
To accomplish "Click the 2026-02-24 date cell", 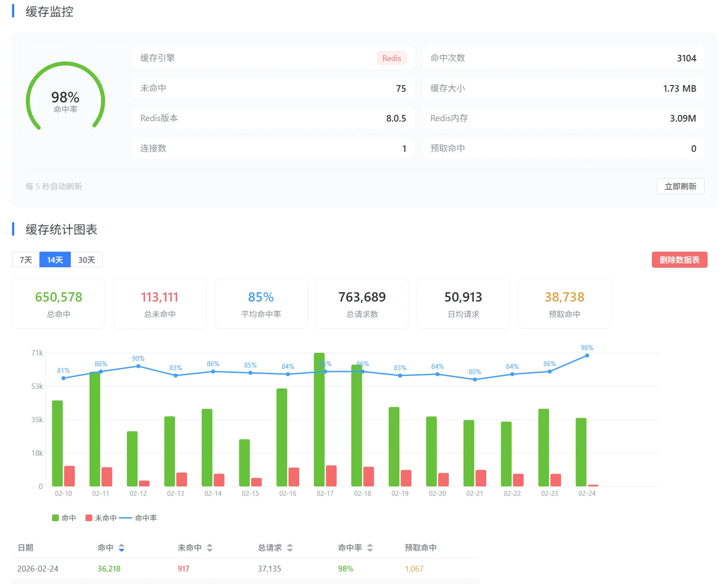I will tap(38, 569).
